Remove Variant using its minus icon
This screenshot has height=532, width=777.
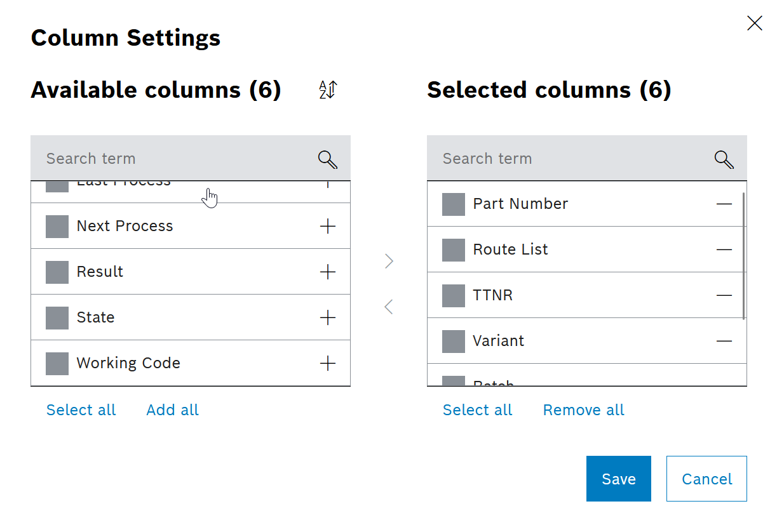(x=724, y=341)
